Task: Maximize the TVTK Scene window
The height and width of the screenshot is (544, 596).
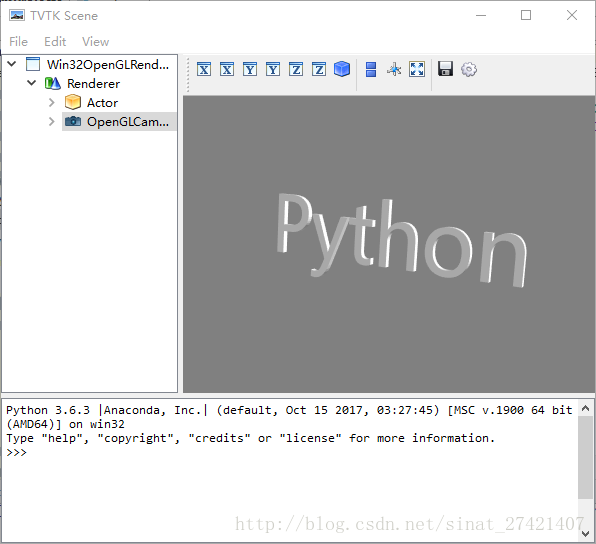Action: 526,16
